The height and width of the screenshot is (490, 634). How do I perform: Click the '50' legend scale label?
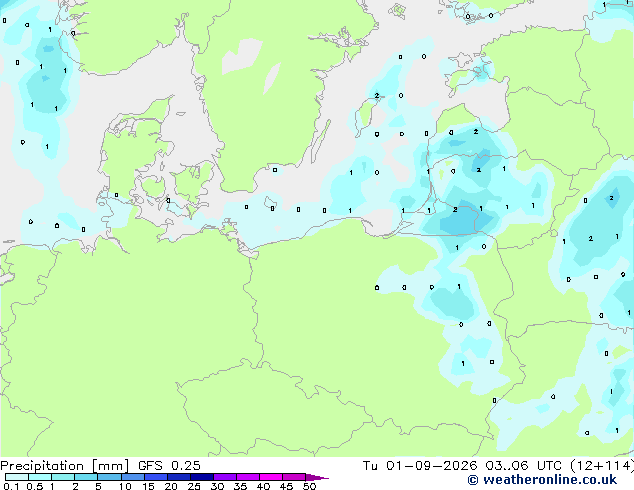pyautogui.click(x=309, y=486)
